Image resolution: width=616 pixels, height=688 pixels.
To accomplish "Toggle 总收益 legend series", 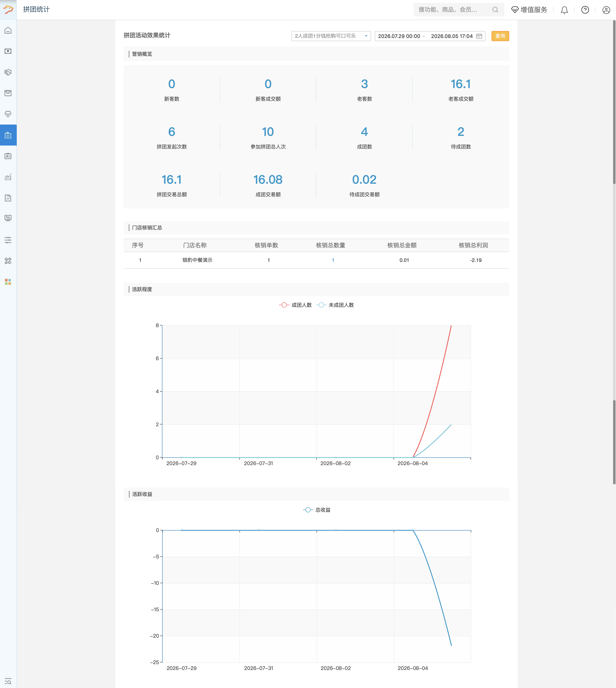I will click(316, 510).
